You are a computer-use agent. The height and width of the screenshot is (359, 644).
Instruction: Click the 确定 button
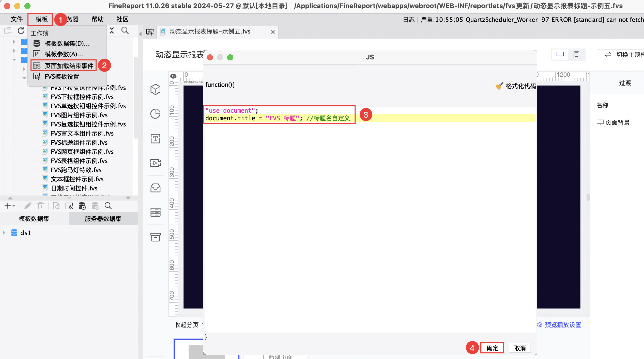(x=492, y=348)
